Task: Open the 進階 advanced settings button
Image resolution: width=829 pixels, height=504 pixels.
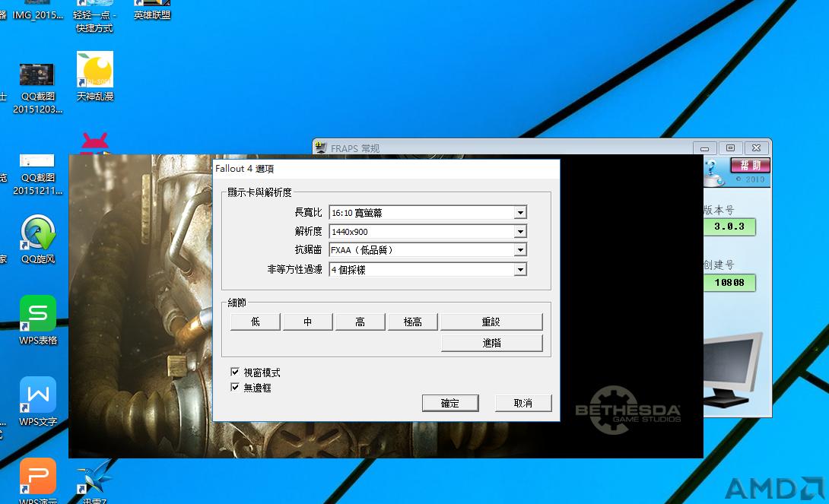Action: click(491, 343)
